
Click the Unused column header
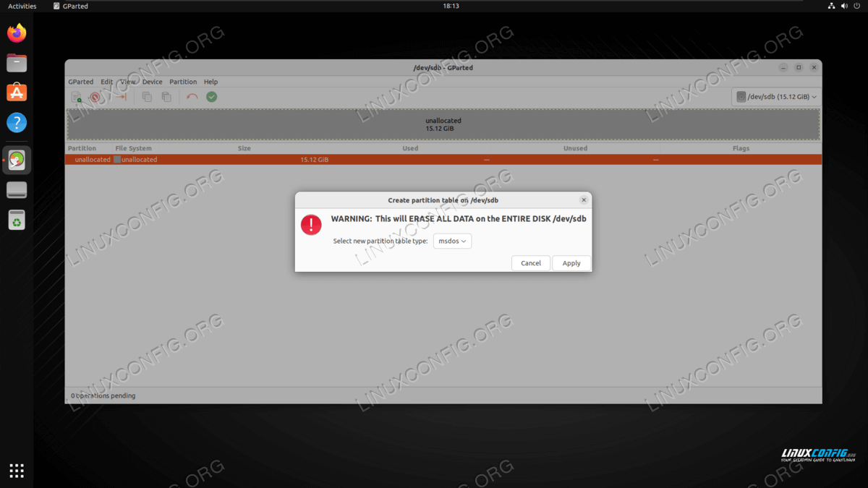[576, 148]
